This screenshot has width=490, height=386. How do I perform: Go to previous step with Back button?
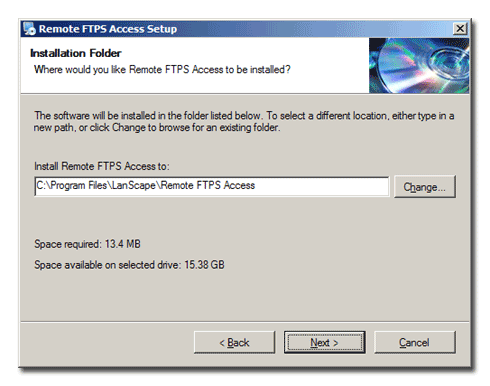pos(234,342)
